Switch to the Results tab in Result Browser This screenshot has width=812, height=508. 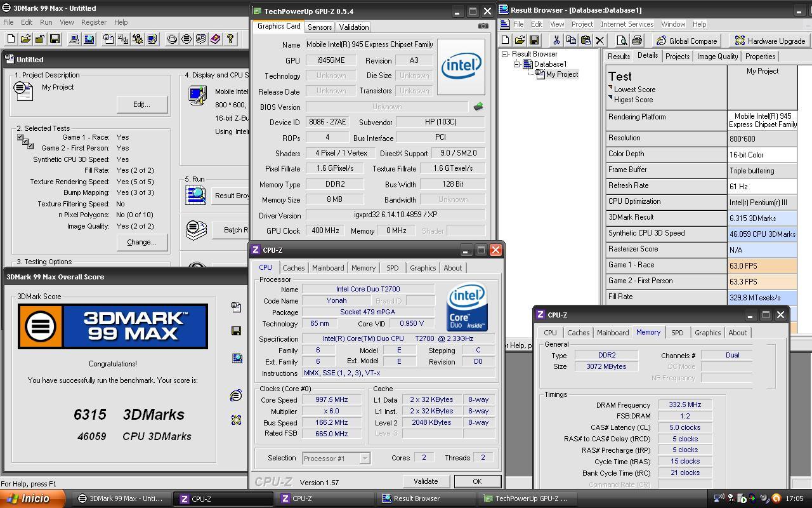coord(619,57)
